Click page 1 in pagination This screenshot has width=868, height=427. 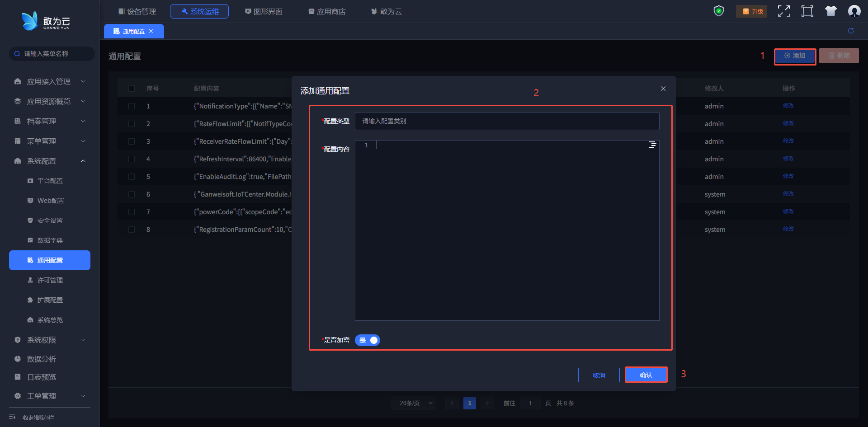[x=470, y=403]
